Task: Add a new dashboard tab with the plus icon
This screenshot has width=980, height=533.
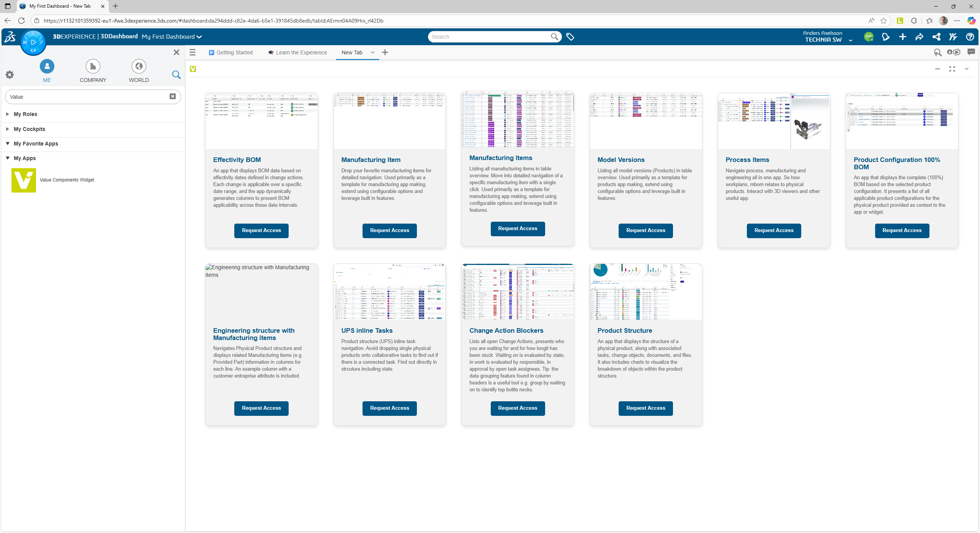Action: click(385, 52)
